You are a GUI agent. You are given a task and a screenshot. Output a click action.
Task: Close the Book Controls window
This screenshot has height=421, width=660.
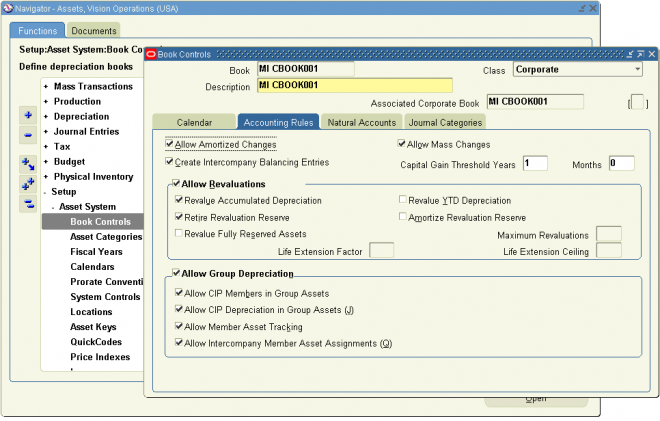tap(652, 54)
